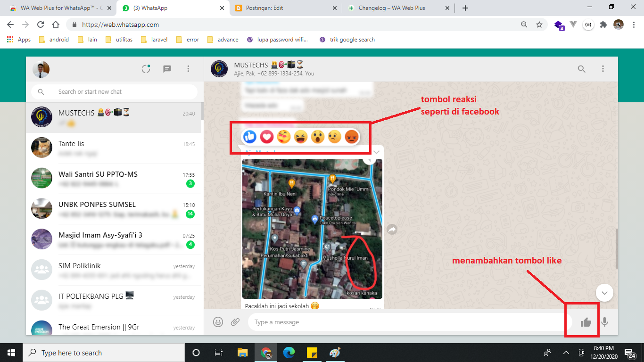This screenshot has height=362, width=644.
Task: Open Wali Santri SU PPTQ-MS chat
Action: coord(114,178)
